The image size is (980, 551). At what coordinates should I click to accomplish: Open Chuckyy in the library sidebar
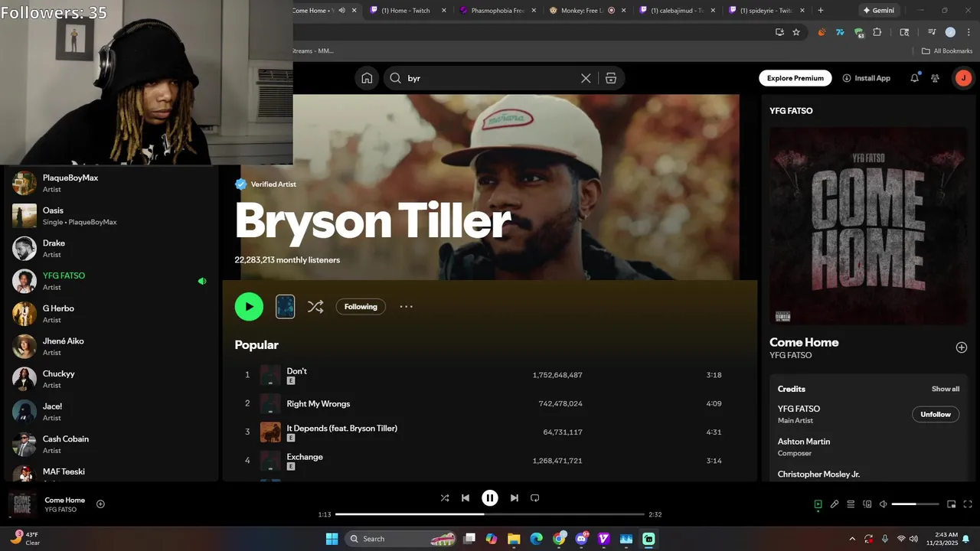(111, 379)
